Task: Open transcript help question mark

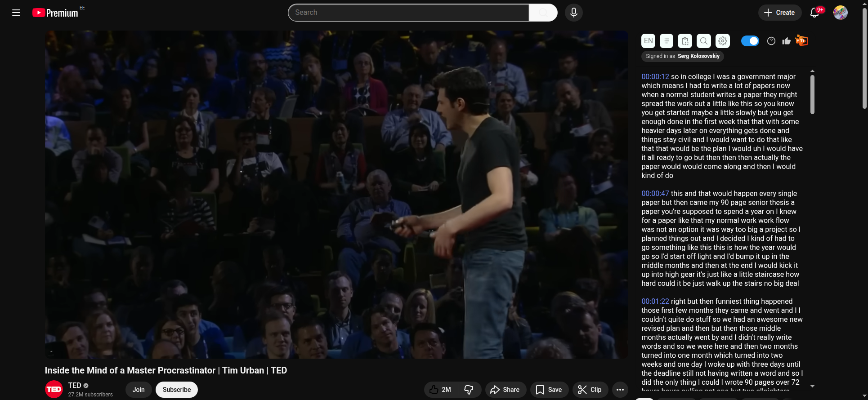Action: [771, 41]
